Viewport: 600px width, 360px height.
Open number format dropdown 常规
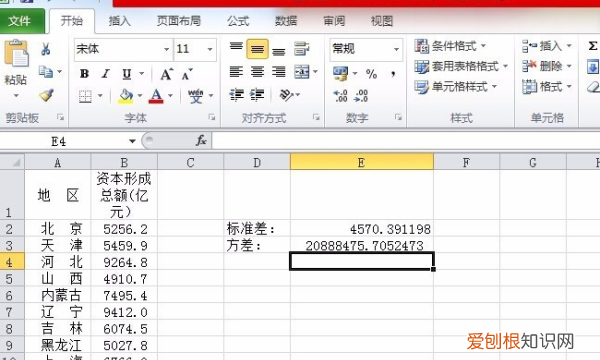tap(396, 49)
